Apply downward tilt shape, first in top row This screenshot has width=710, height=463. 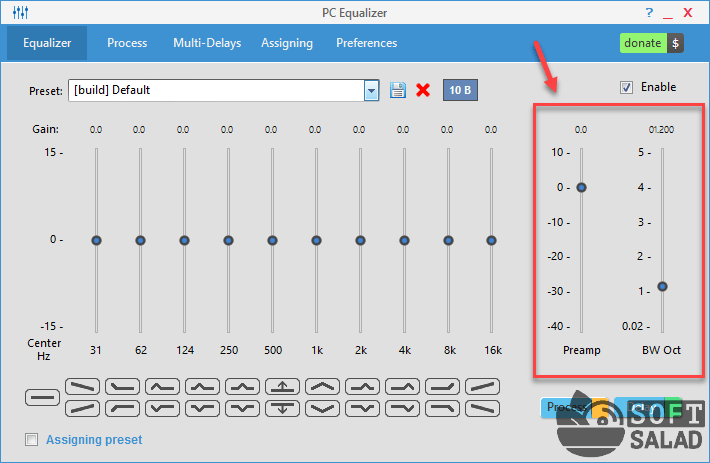82,387
